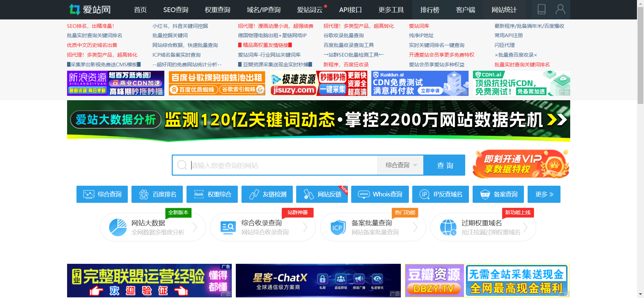Image resolution: width=644 pixels, height=298 pixels.
Task: Click the Whois查询 tool button
Action: [x=380, y=194]
